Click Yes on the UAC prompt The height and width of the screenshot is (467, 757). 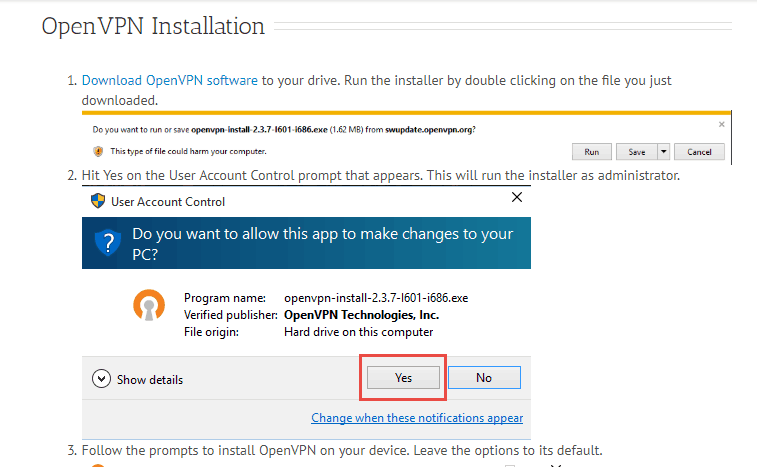tap(403, 378)
